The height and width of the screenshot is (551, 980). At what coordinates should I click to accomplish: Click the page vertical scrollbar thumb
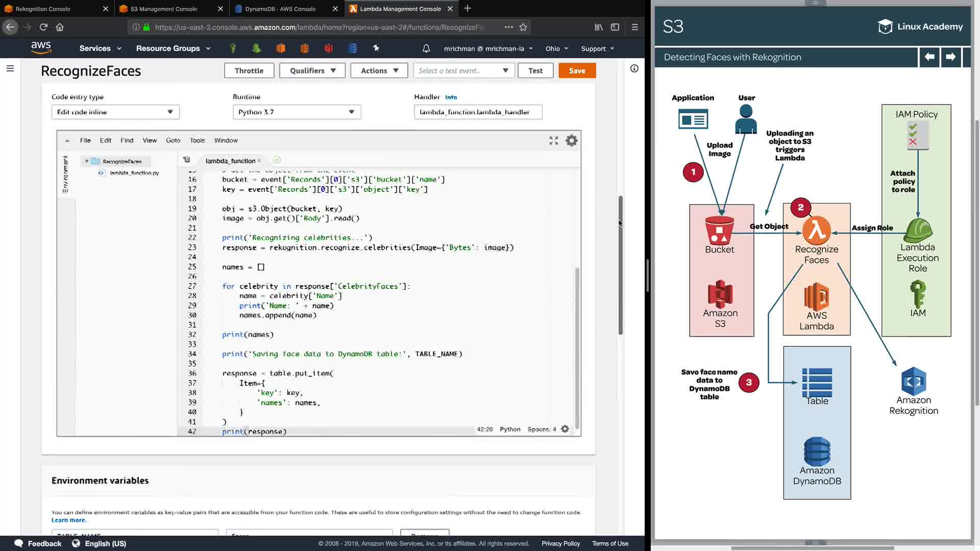(621, 265)
